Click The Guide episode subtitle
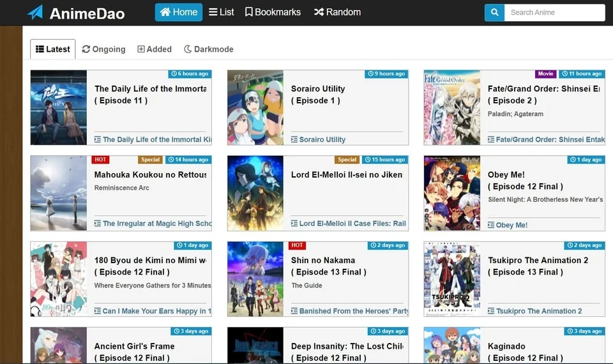 point(306,285)
